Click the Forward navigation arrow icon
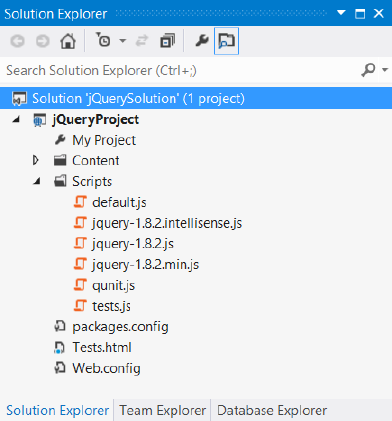Viewport: 392px width, 421px height. (43, 41)
